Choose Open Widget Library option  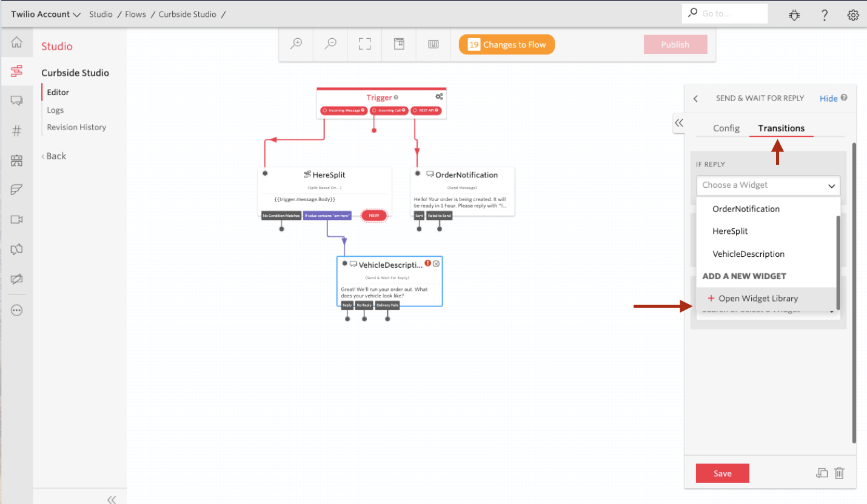[766, 299]
